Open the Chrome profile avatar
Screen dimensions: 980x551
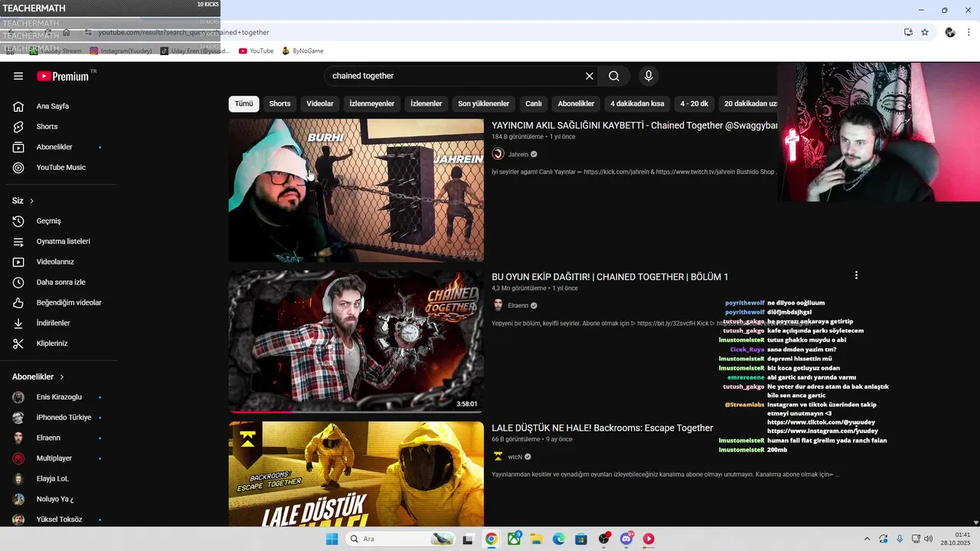pos(950,32)
